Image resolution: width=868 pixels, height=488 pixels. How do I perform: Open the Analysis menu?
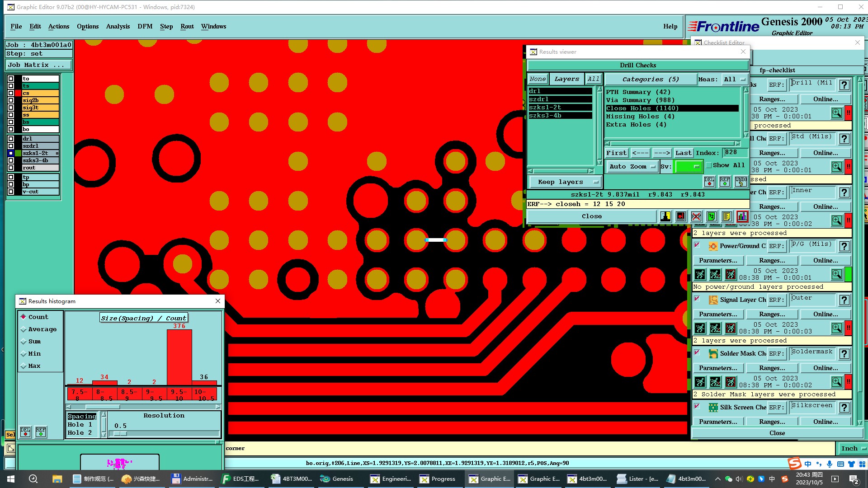click(x=118, y=26)
